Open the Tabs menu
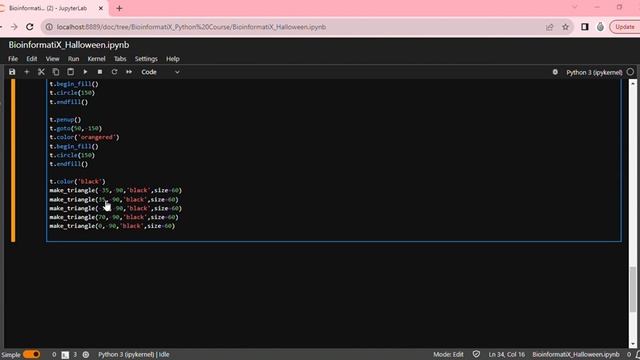This screenshot has width=640, height=360. pyautogui.click(x=120, y=59)
